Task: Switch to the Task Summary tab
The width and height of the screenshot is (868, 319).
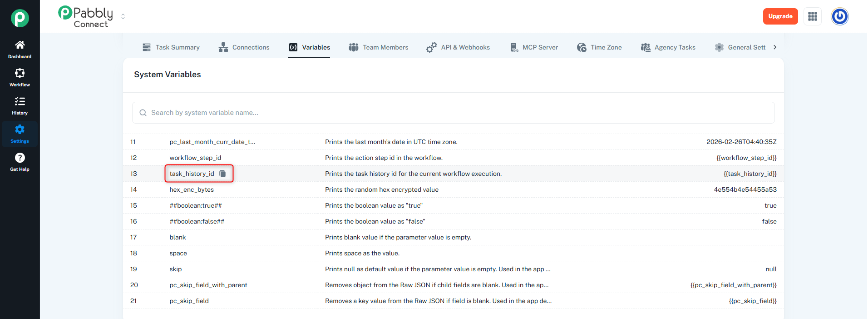Action: [171, 47]
